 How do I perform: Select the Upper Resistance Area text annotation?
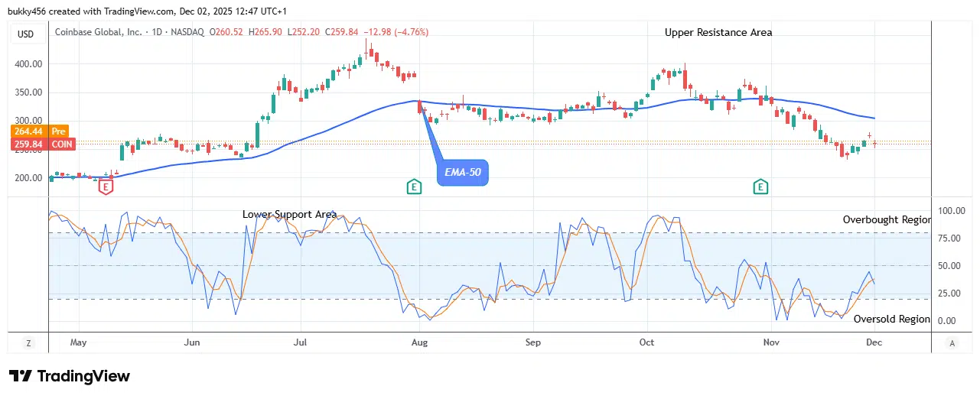[x=718, y=32]
